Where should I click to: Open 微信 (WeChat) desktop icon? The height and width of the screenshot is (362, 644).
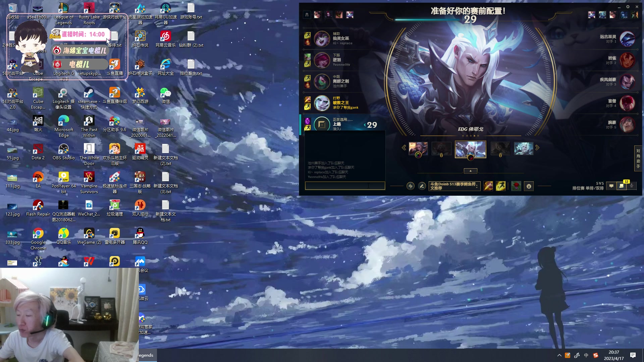pyautogui.click(x=165, y=96)
